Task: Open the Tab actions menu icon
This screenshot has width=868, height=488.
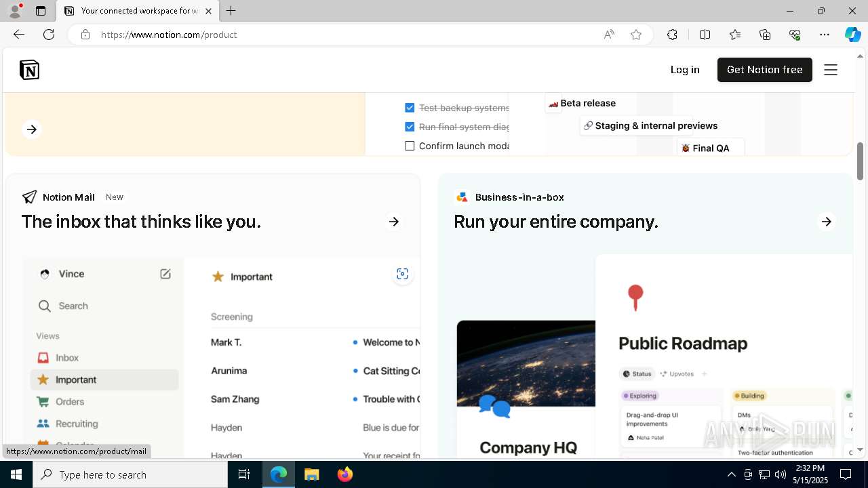Action: point(41,11)
